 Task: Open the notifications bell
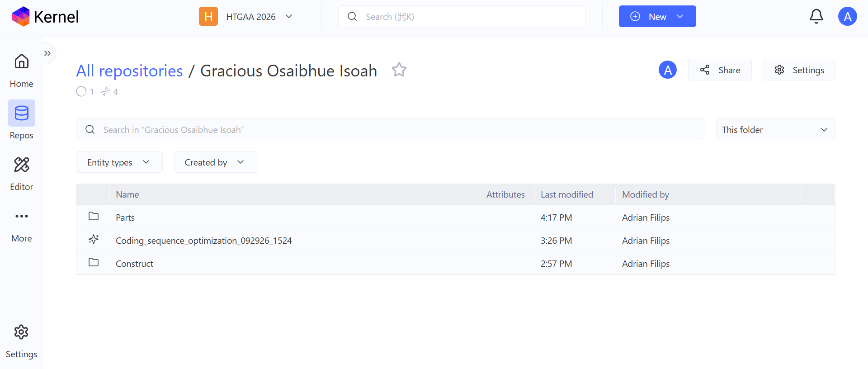click(816, 17)
